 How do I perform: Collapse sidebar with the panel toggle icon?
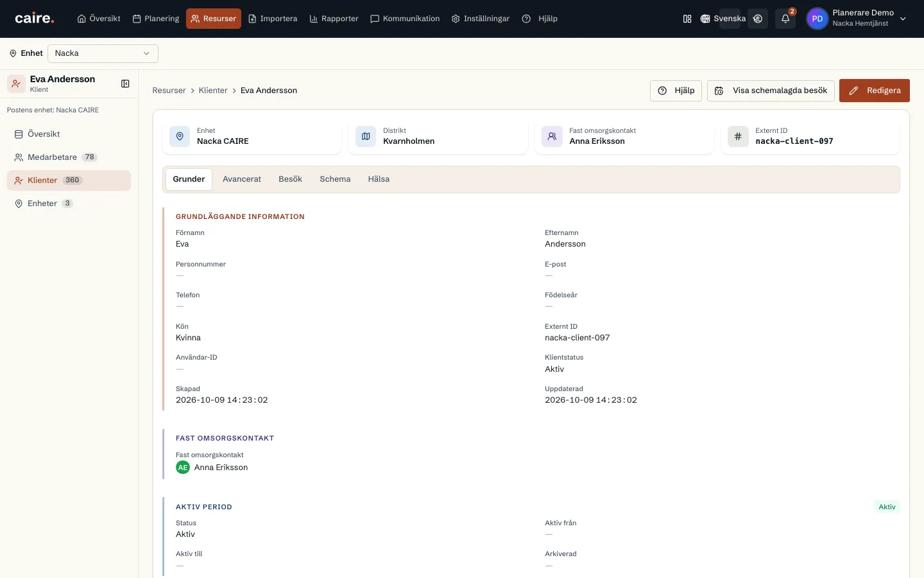pos(125,83)
